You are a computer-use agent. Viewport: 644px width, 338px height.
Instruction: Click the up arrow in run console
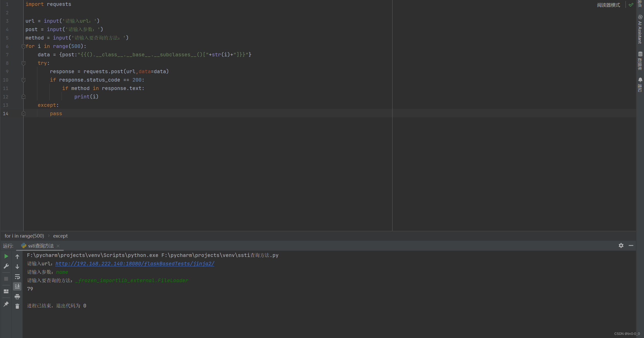coord(17,256)
